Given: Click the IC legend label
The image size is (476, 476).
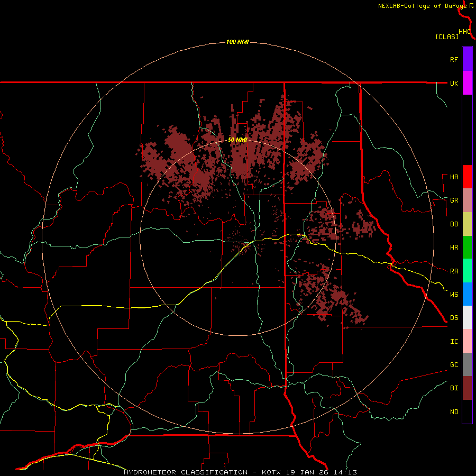Looking at the screenshot, I should [x=454, y=342].
